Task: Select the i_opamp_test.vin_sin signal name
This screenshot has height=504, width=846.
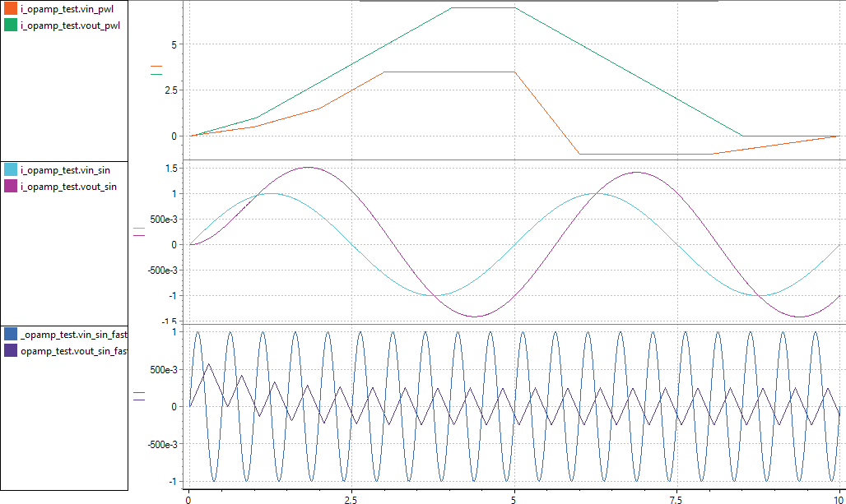Action: click(x=65, y=170)
